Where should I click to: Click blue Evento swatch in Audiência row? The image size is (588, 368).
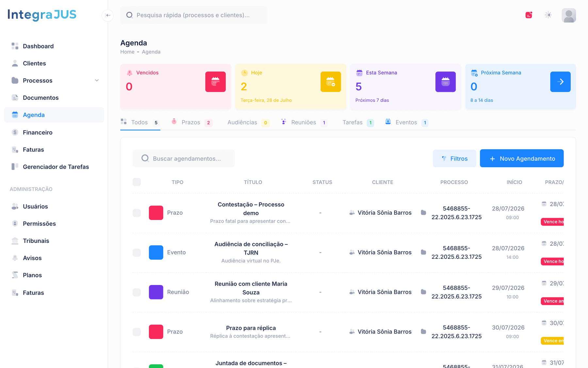156,252
